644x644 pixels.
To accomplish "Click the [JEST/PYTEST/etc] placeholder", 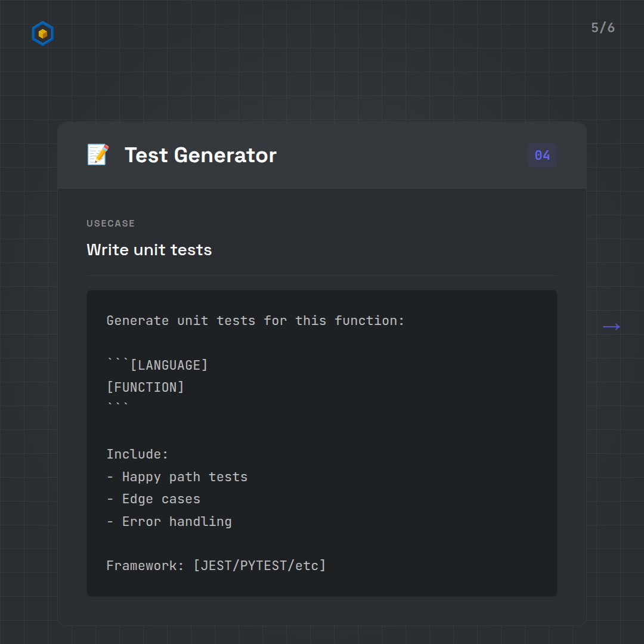I will coord(259,566).
